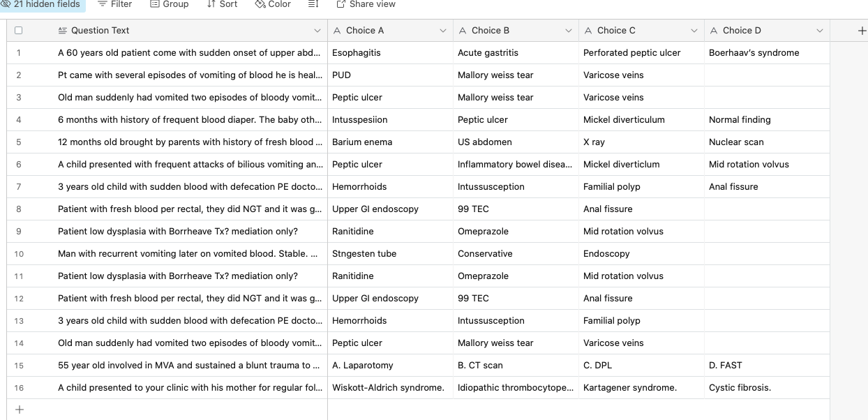This screenshot has width=868, height=420.
Task: Select the cell 'C. DPL'
Action: click(641, 366)
